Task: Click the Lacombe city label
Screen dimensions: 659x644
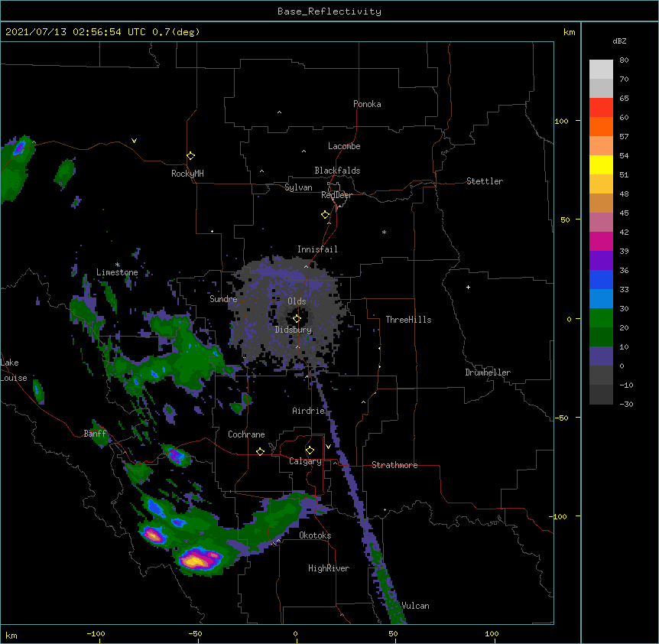Action: pyautogui.click(x=344, y=146)
